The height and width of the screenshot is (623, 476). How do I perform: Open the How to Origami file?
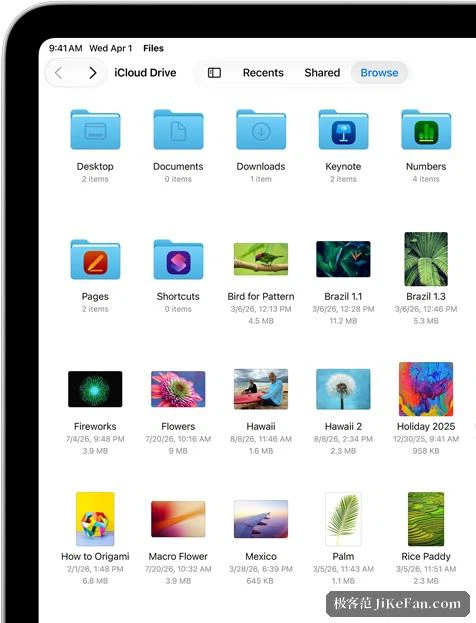click(95, 519)
